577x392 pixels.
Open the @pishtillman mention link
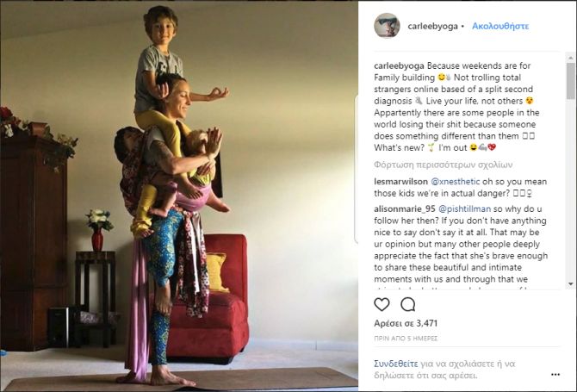(x=464, y=208)
